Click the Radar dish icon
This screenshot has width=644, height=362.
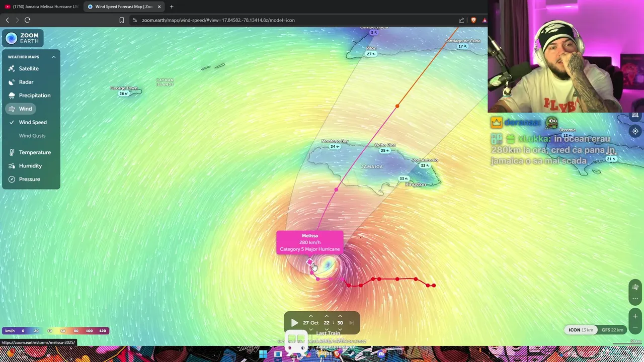[x=12, y=82]
